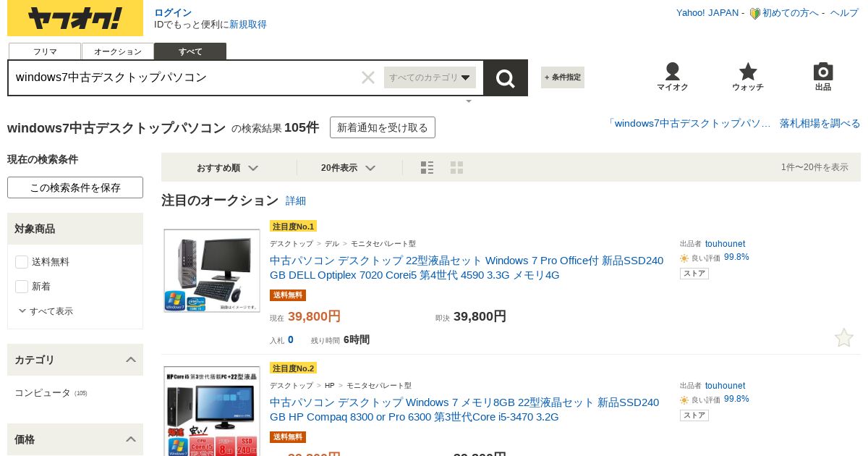
Task: Click the HP desktop listing thumbnail
Action: point(212,411)
